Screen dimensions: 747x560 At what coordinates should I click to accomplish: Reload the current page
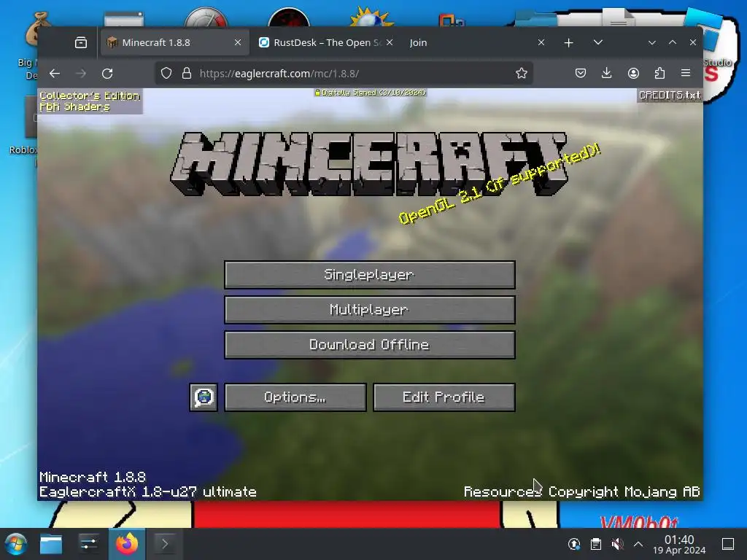point(108,74)
